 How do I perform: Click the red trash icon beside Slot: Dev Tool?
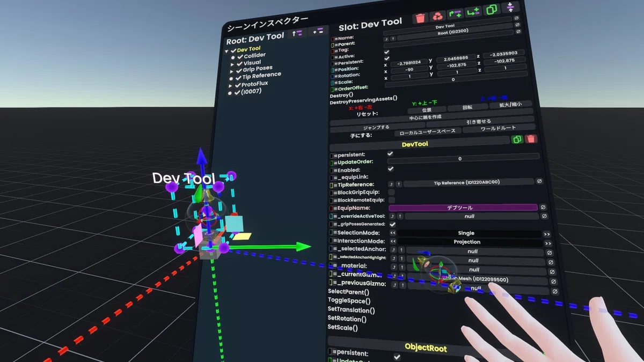pos(420,18)
